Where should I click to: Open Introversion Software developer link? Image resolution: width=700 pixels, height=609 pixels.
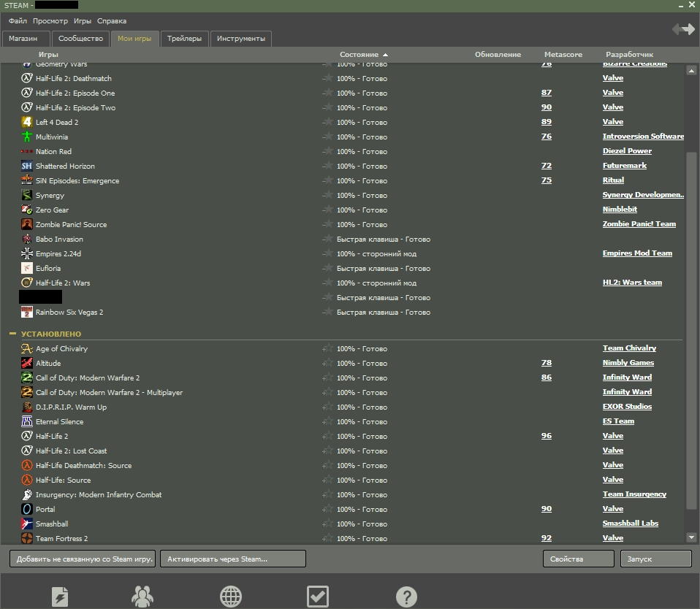(x=643, y=136)
